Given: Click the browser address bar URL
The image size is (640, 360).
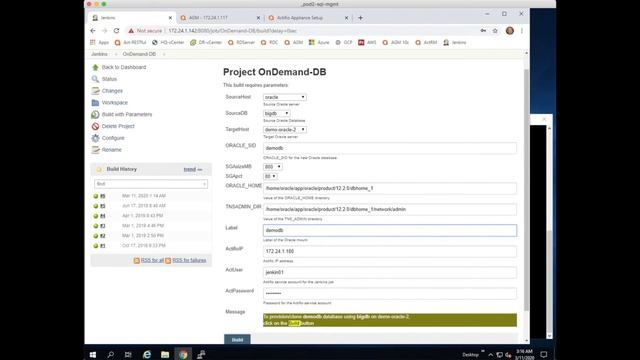Looking at the screenshot, I should [x=233, y=31].
